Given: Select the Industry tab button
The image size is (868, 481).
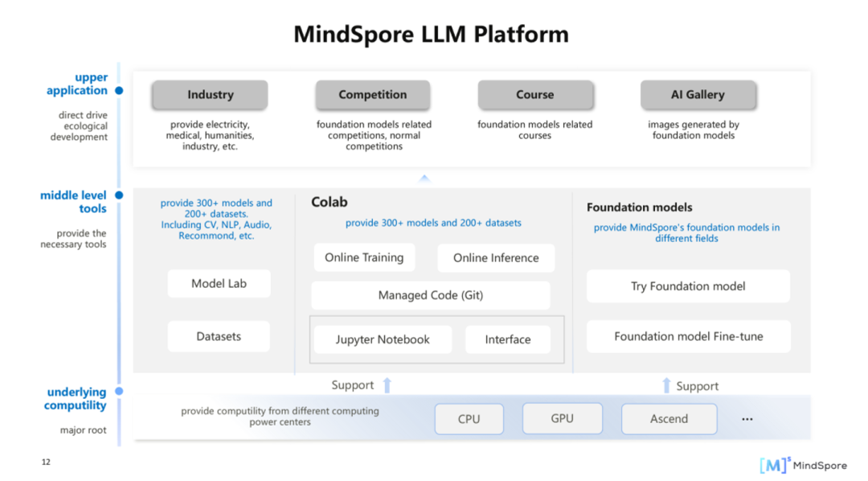Looking at the screenshot, I should tap(210, 95).
